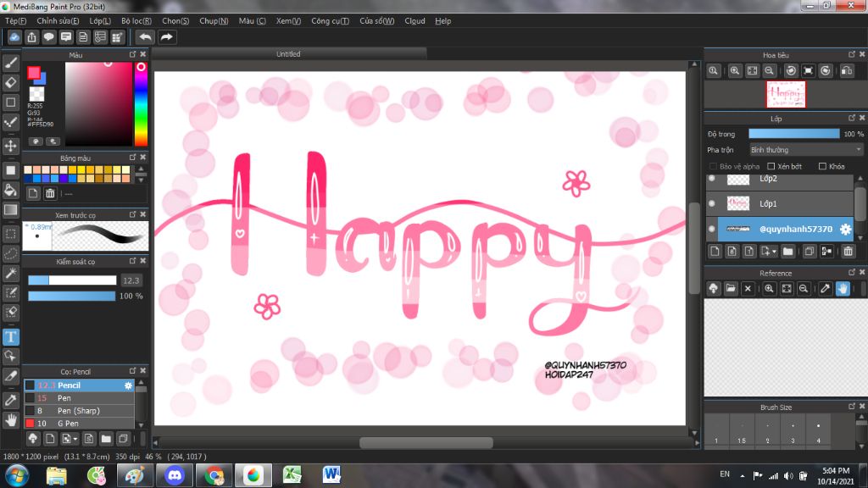Open the Chỉnh sửa(E) menu
The image size is (868, 488).
tap(58, 21)
